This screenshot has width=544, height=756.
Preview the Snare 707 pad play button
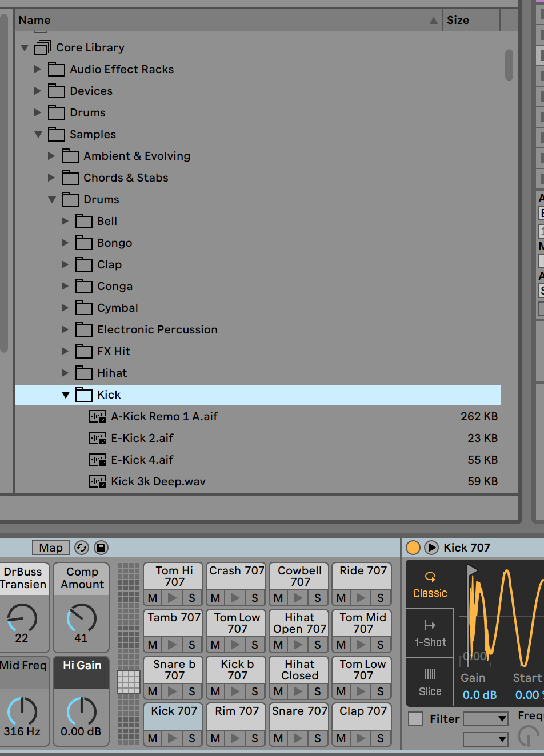tap(298, 738)
